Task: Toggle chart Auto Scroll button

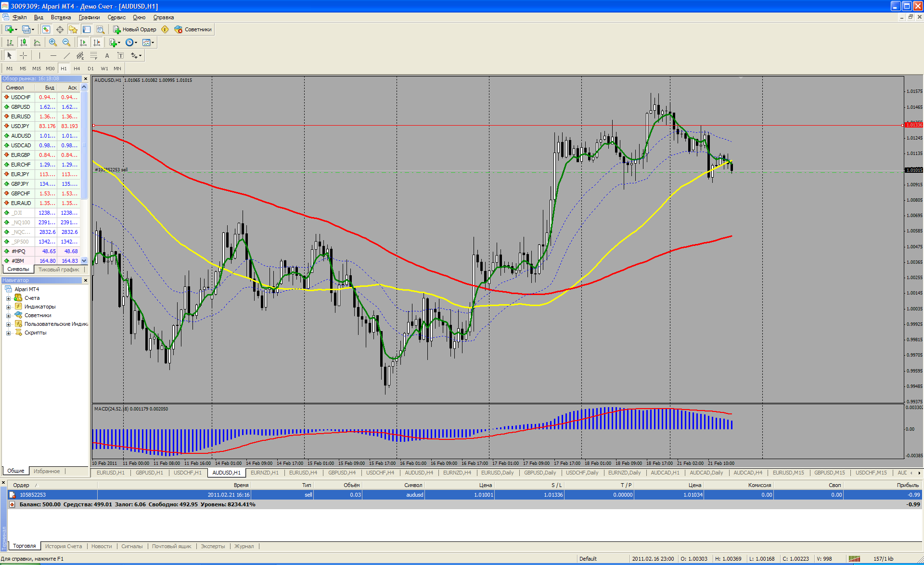Action: [83, 42]
